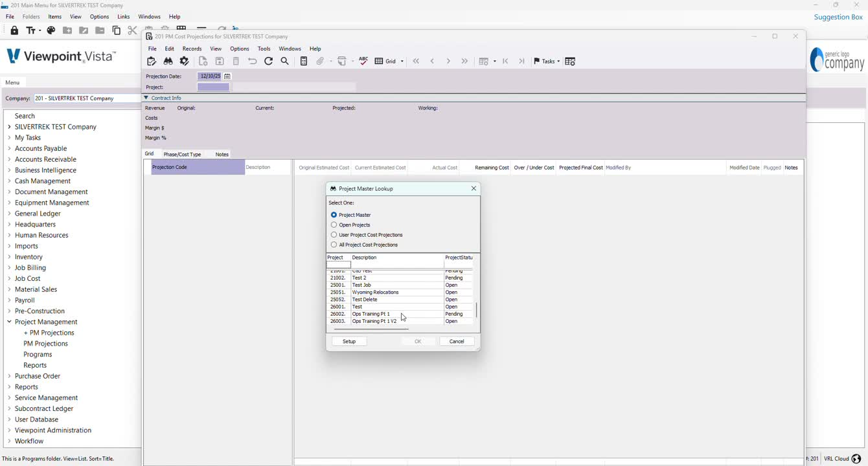Click the rightmost table settings icon in toolbar
Viewport: 868px width, 466px height.
[570, 61]
